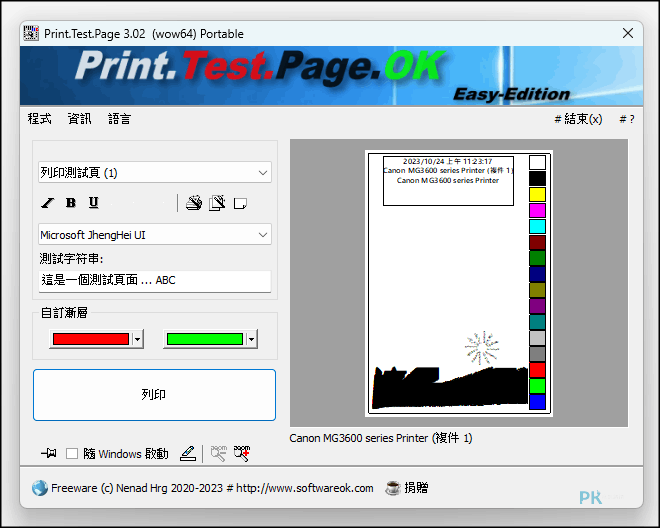
Task: Click the pushpin always-on-top icon
Action: 49,453
